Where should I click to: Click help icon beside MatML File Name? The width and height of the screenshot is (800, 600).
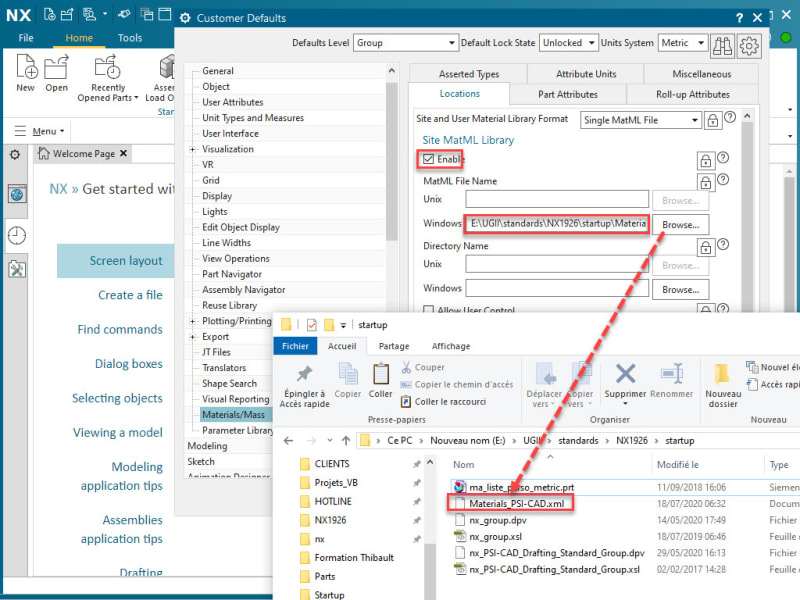[x=723, y=179]
